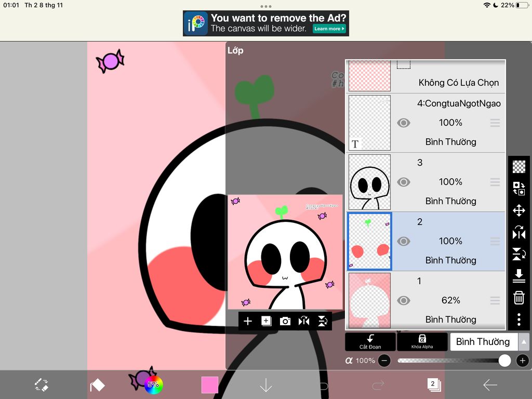This screenshot has height=399, width=532.
Task: Select layer 4:CongtuaNgotNgao row
Action: pos(426,123)
